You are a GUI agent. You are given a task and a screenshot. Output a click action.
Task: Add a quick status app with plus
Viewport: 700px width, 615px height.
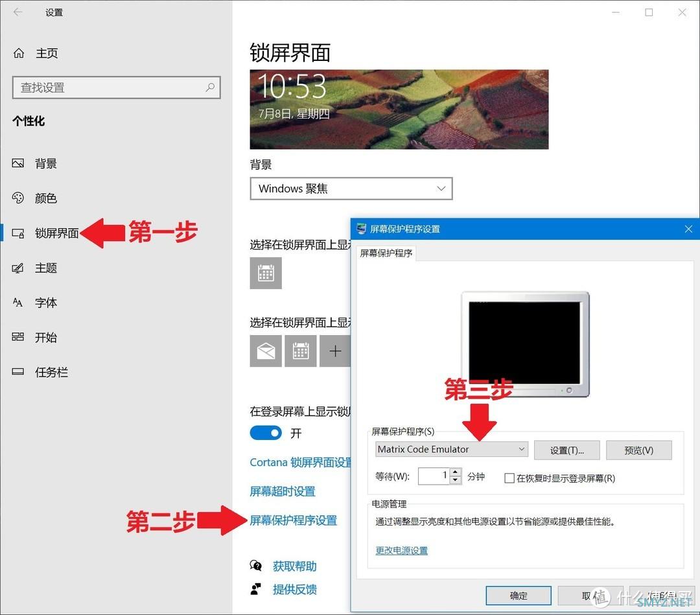[x=335, y=351]
